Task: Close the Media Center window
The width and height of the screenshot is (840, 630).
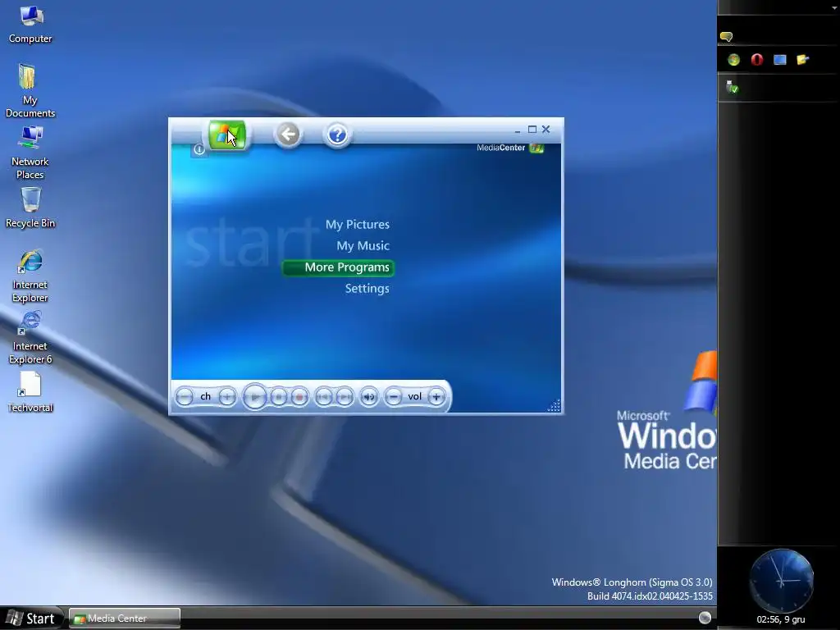Action: (546, 129)
